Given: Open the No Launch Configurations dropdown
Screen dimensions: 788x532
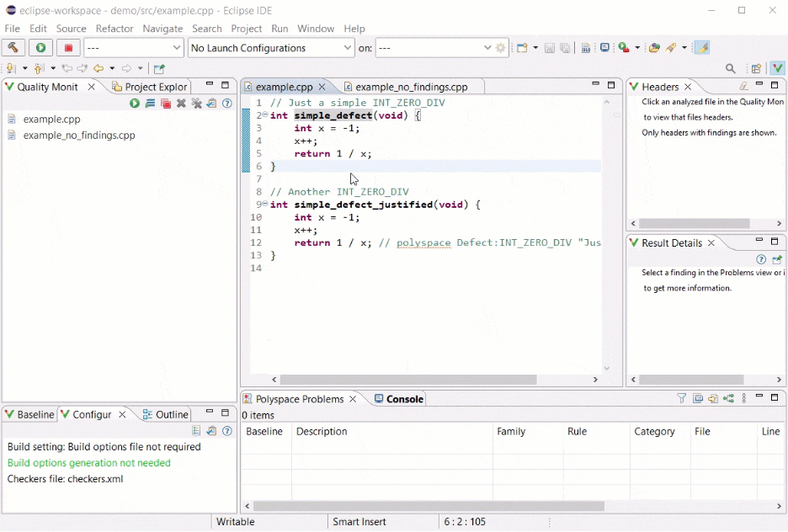Looking at the screenshot, I should tap(270, 48).
